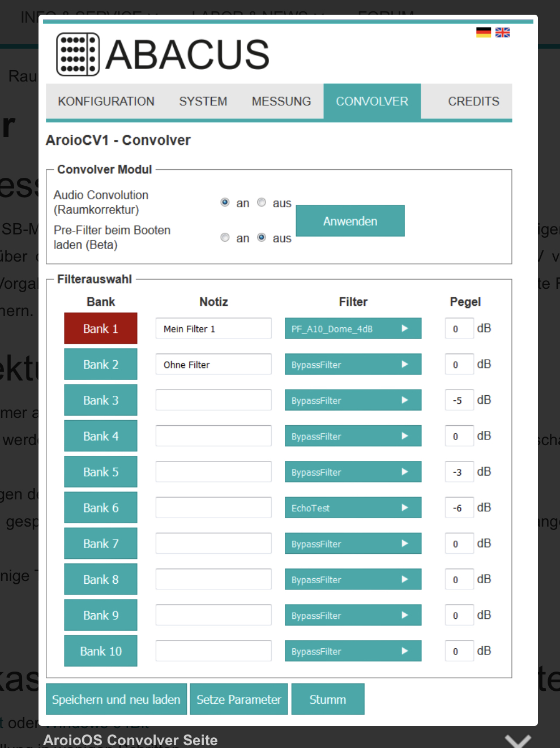Turn Audio Convolution on (an)
This screenshot has width=560, height=748.
[x=225, y=202]
